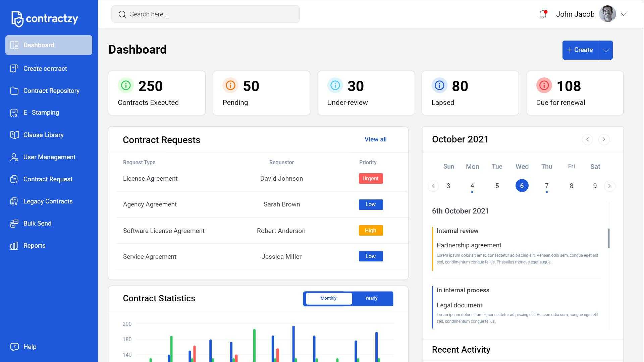Screen dimensions: 644x362
Task: Select Monthly statistics toggle option
Action: pyautogui.click(x=328, y=298)
